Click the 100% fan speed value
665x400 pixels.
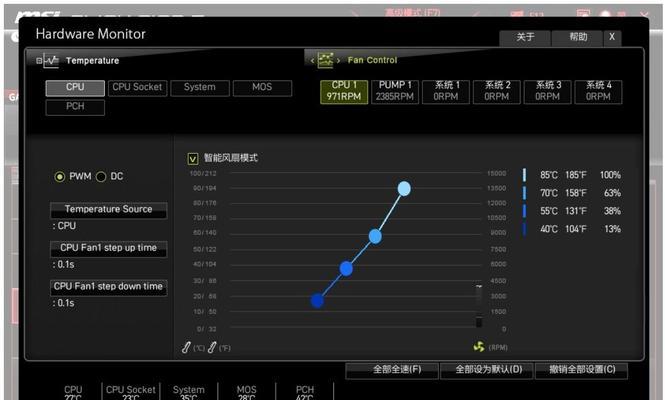[610, 175]
